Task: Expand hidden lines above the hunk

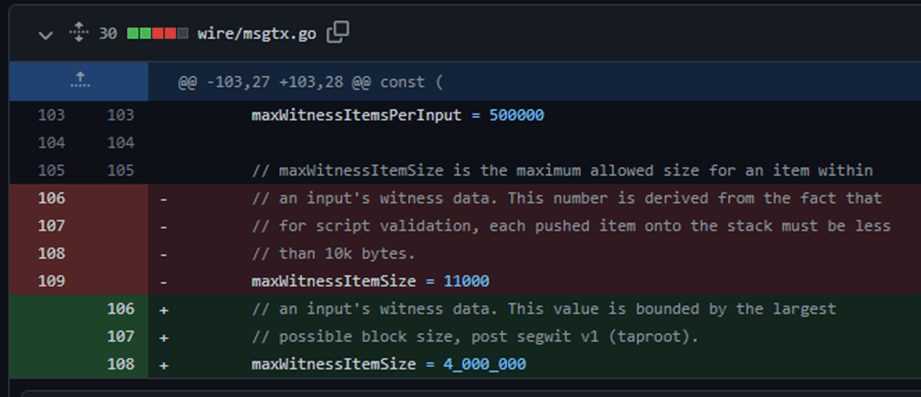Action: click(x=79, y=80)
